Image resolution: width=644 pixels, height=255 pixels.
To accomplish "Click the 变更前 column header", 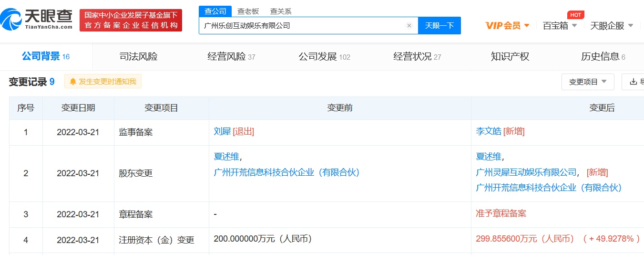I will (340, 108).
